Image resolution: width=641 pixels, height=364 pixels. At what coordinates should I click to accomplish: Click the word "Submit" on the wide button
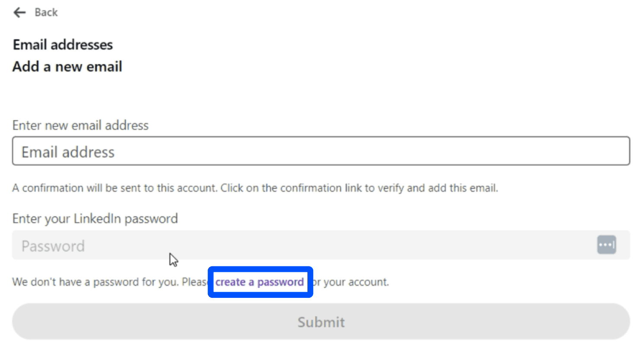click(321, 322)
